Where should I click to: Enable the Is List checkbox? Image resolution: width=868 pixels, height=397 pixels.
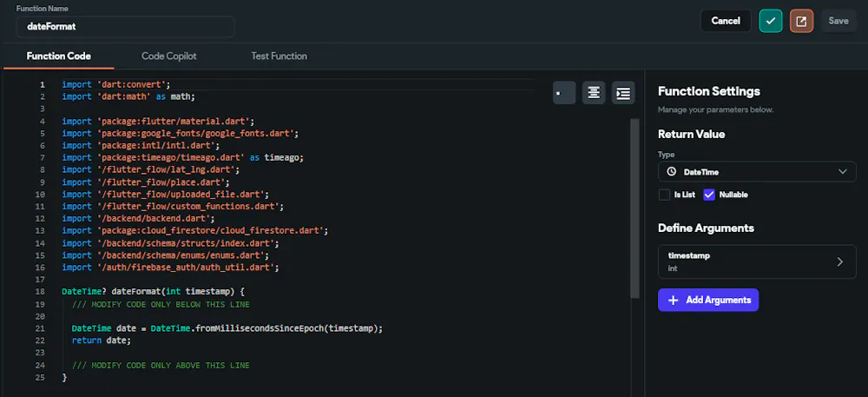click(x=664, y=195)
